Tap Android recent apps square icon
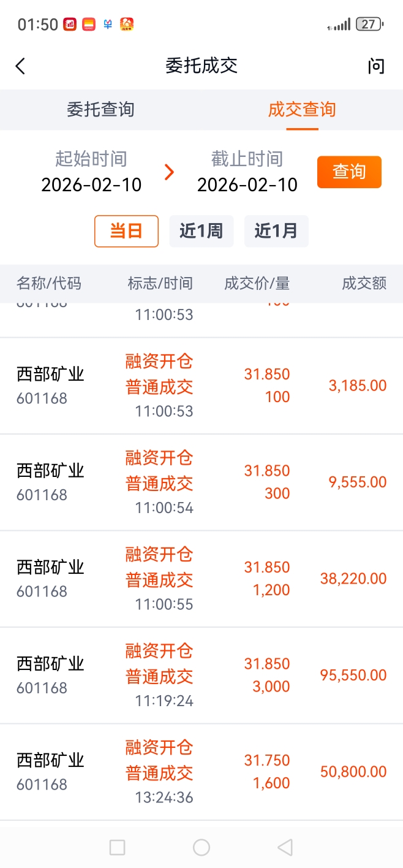 click(117, 847)
